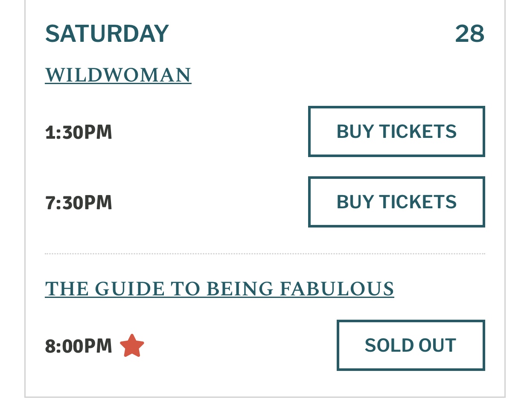Tap the star marker on the 8:00PM show
This screenshot has height=420, width=530.
(132, 346)
